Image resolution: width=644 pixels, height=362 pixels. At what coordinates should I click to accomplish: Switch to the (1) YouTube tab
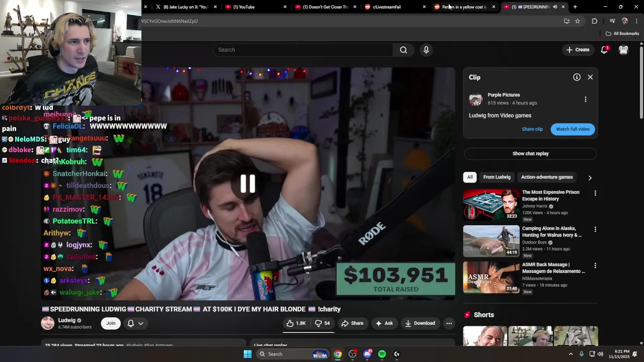(244, 7)
